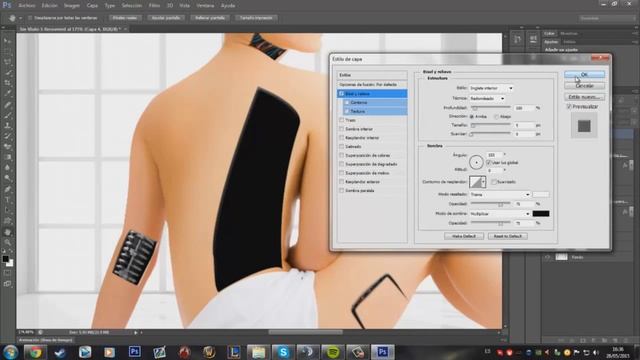
Task: Open Steam from the taskbar
Action: tap(60, 352)
